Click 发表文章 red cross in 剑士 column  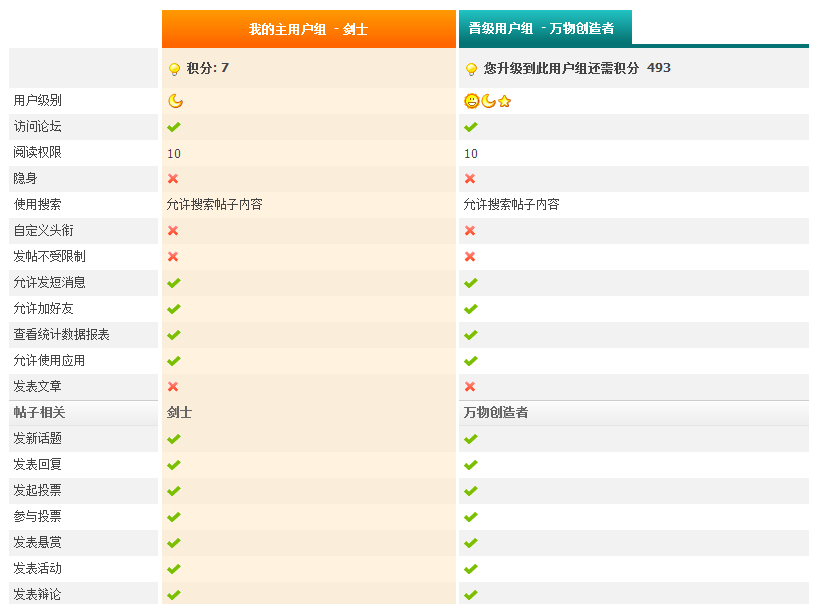pos(173,387)
